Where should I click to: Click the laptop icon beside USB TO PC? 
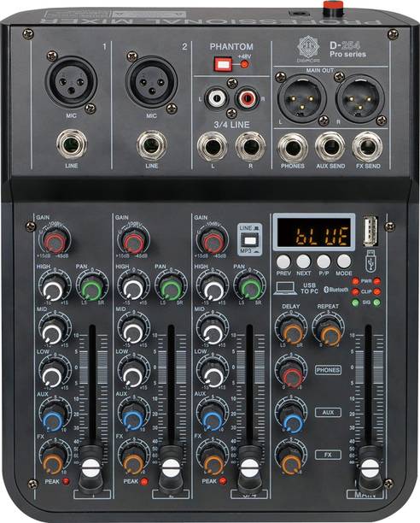(x=285, y=289)
